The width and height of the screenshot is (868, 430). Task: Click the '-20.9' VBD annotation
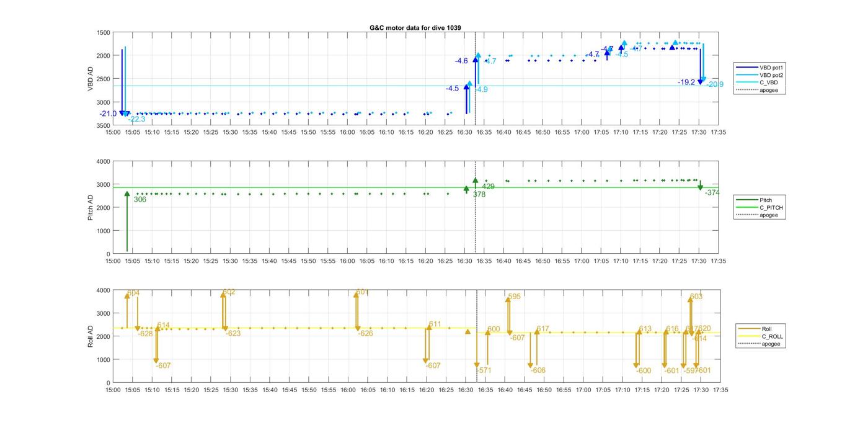[715, 84]
